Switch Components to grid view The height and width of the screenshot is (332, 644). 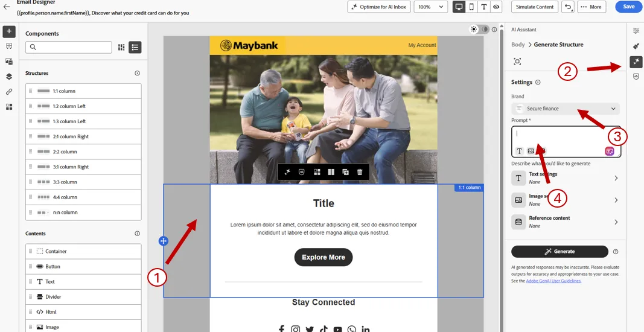point(121,47)
